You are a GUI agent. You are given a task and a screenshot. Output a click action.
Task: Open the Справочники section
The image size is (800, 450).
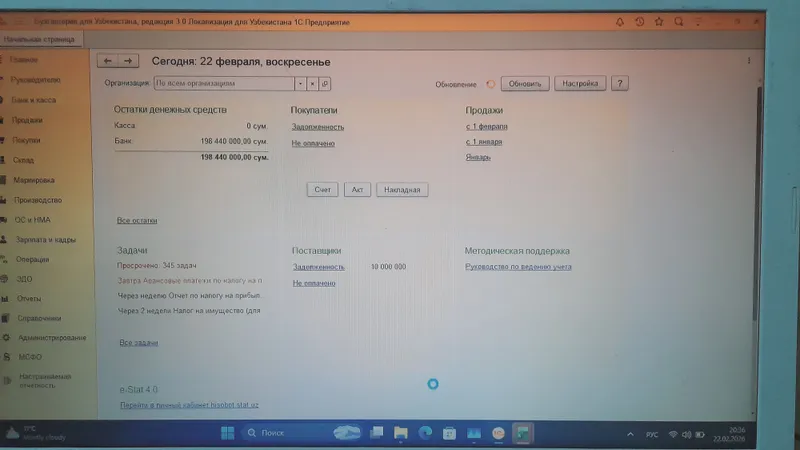[x=39, y=318]
